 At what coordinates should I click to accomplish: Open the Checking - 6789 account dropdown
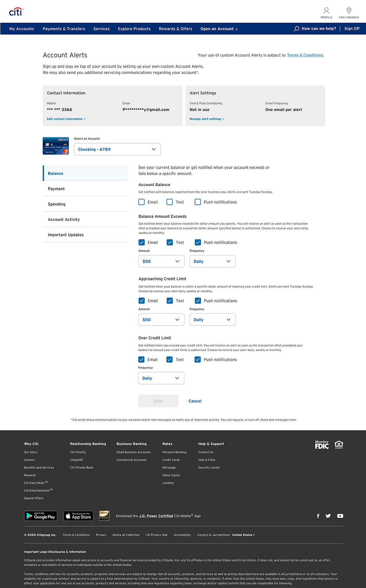117,149
